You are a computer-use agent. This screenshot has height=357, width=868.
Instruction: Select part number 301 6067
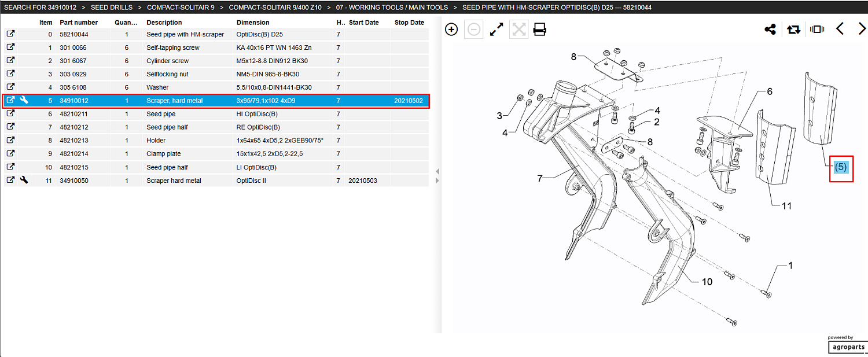point(73,61)
